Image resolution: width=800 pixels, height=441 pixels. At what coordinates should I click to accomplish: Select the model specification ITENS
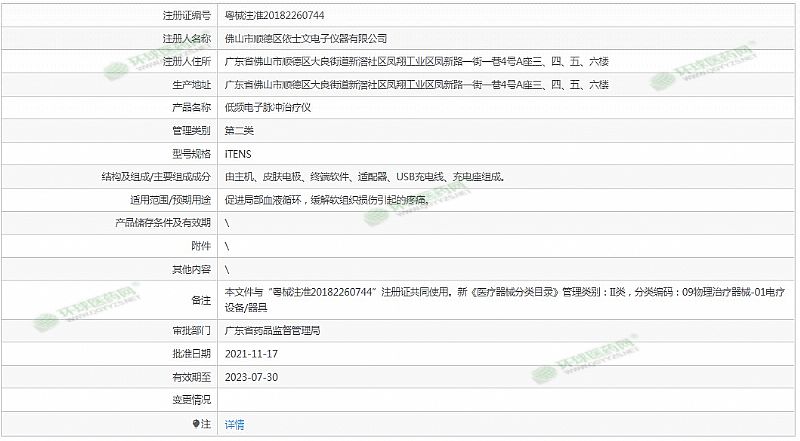238,154
